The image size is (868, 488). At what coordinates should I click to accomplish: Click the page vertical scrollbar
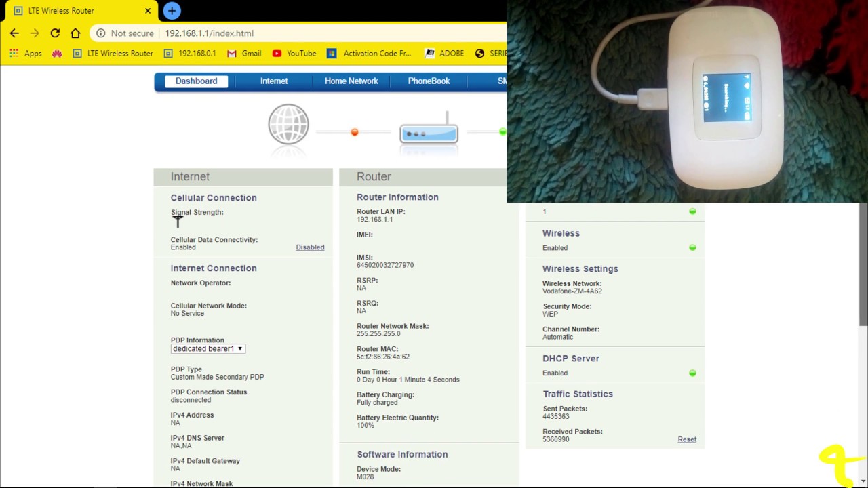(863, 263)
